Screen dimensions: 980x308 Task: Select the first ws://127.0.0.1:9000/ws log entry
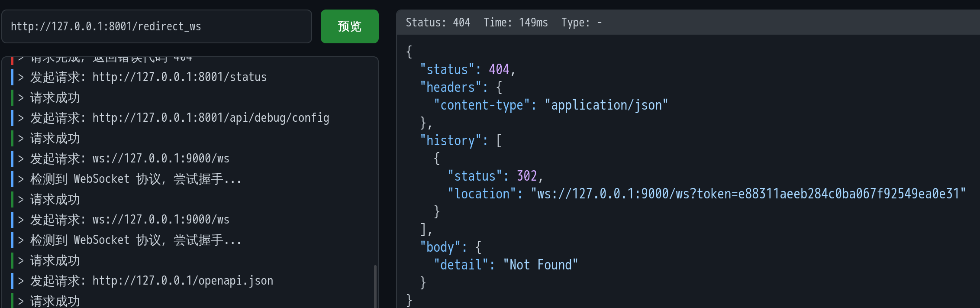coord(161,159)
